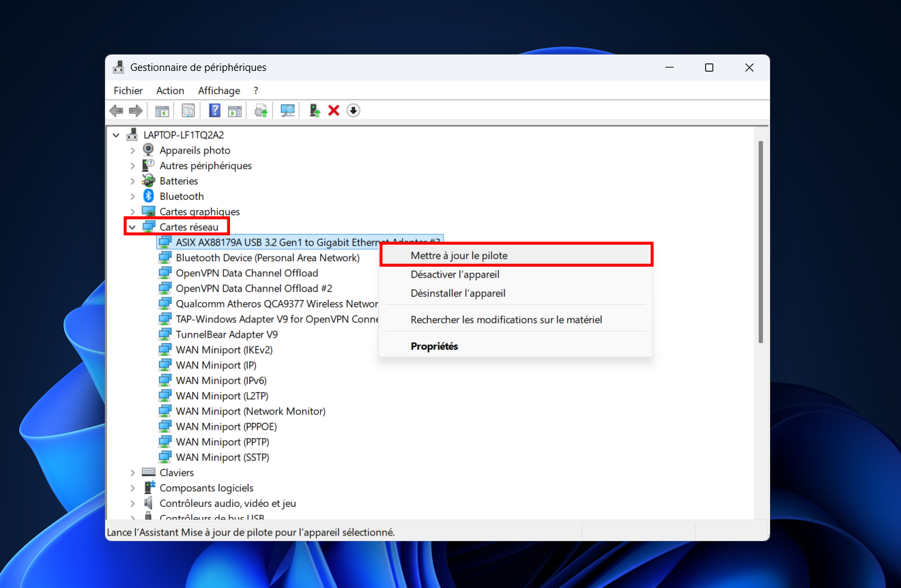Maximize the Gestionnaire de périphériques window

pos(709,68)
